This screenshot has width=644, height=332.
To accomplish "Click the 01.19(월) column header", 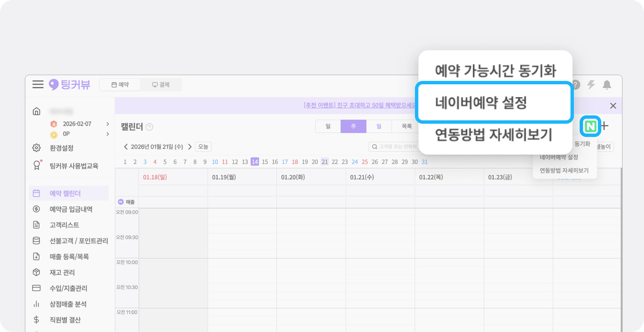I will pyautogui.click(x=224, y=177).
